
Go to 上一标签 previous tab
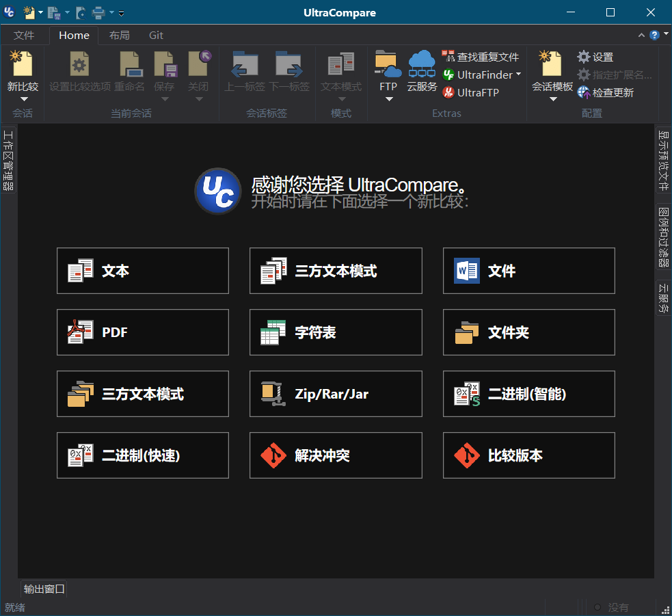click(x=245, y=71)
